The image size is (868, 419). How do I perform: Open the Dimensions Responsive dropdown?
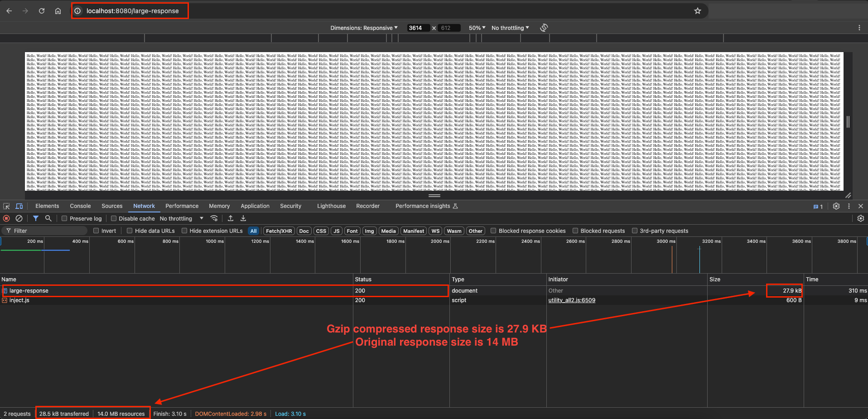pyautogui.click(x=364, y=28)
